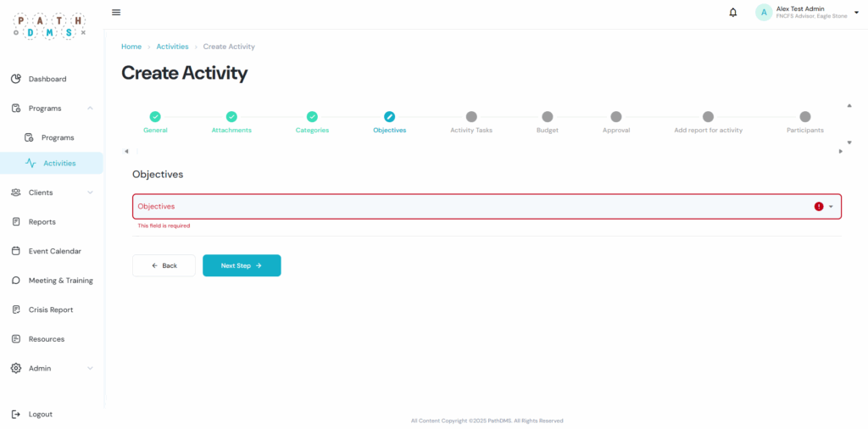Open the user account dropdown arrow
Image resolution: width=868 pixels, height=429 pixels.
coord(855,12)
